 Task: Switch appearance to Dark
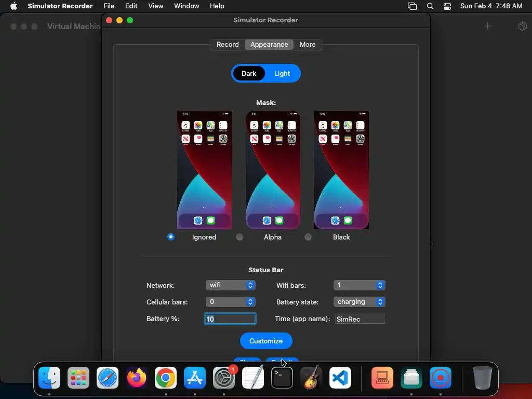click(x=249, y=73)
